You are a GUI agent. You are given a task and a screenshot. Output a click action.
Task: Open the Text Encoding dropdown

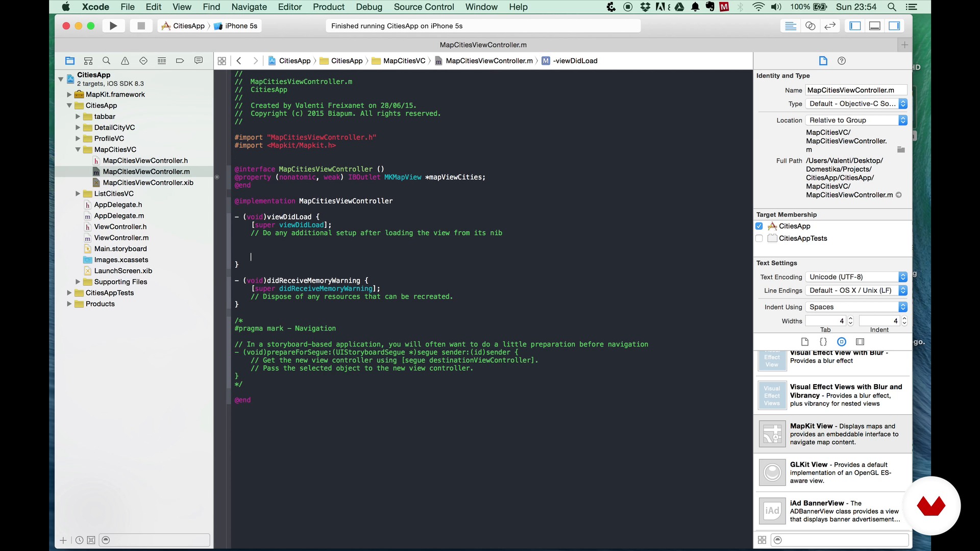(x=856, y=277)
